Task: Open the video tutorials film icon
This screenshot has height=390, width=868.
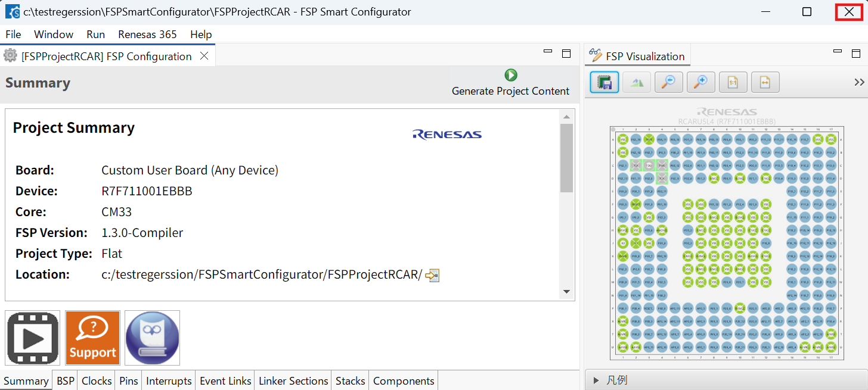Action: (33, 338)
